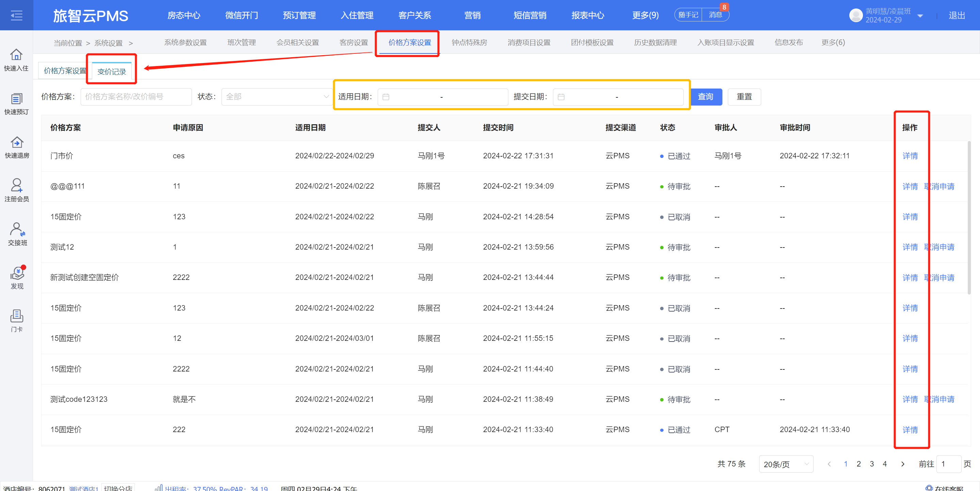Go to previous page arrow

[829, 464]
